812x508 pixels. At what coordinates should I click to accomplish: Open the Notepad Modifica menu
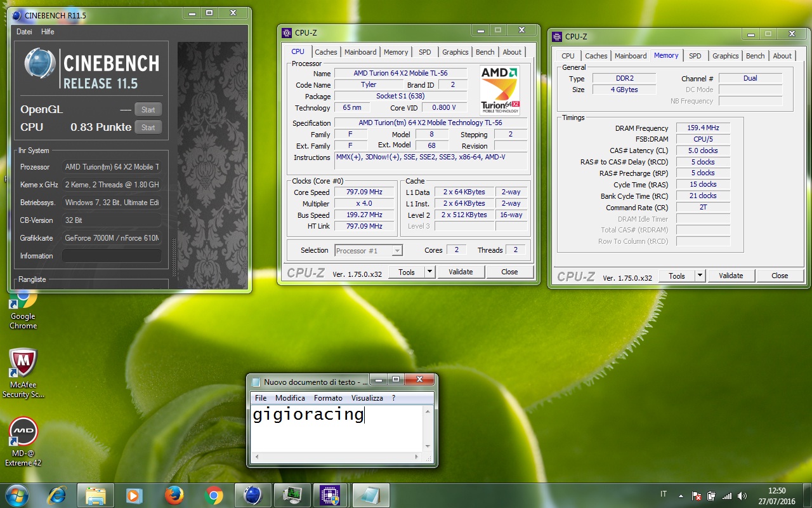291,398
